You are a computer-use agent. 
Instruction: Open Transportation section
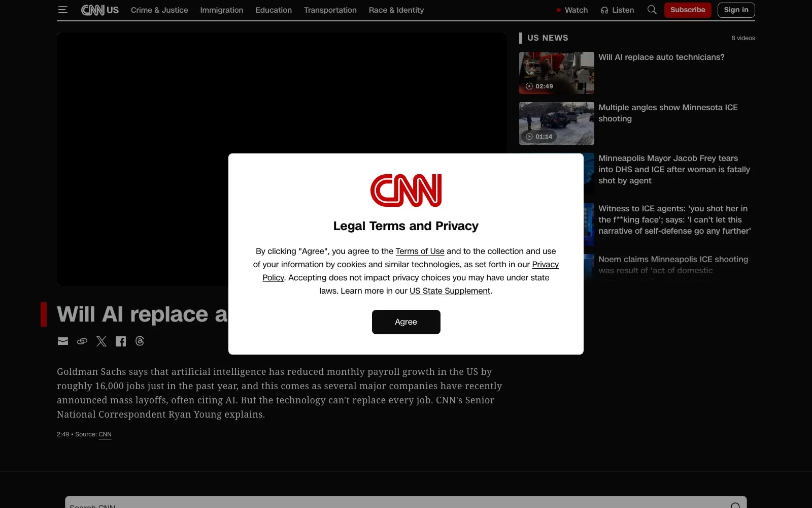tap(330, 10)
